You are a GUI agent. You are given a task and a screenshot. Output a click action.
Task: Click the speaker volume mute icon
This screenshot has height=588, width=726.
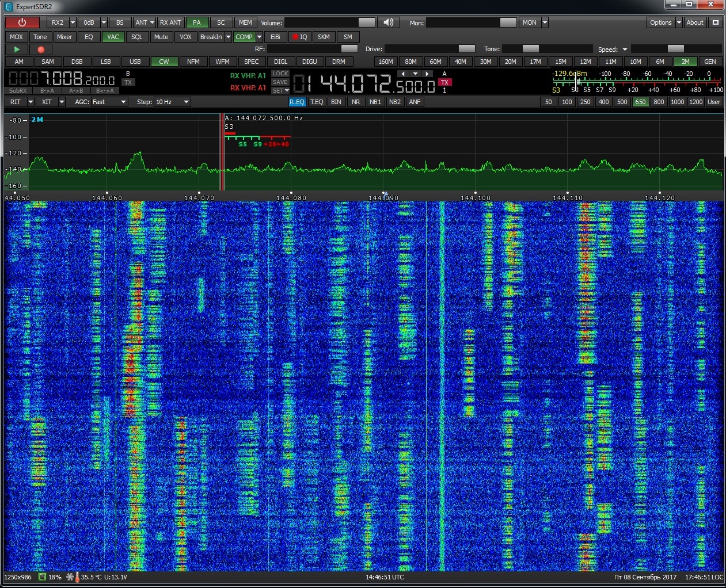[389, 22]
